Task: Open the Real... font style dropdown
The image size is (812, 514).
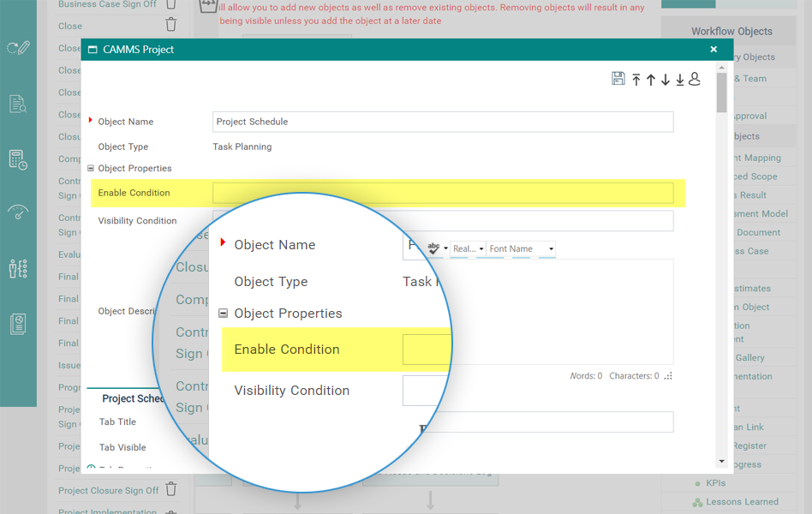Action: [x=468, y=248]
